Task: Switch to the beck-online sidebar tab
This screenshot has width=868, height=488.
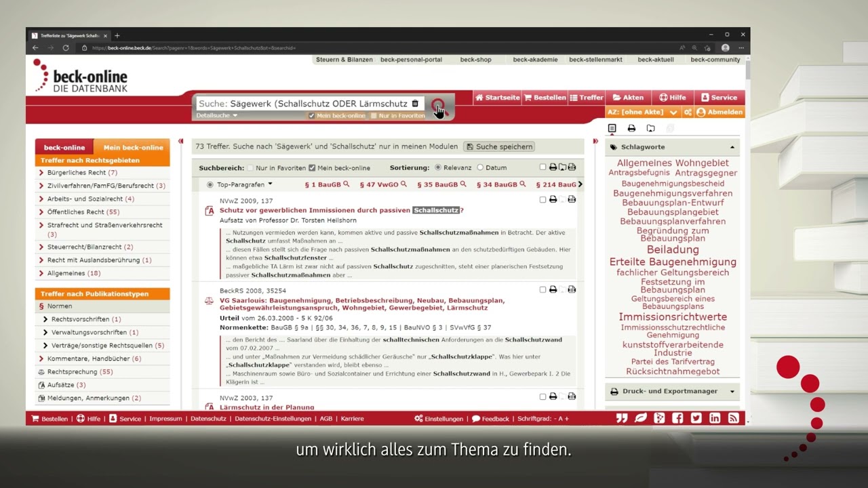Action: [x=64, y=147]
